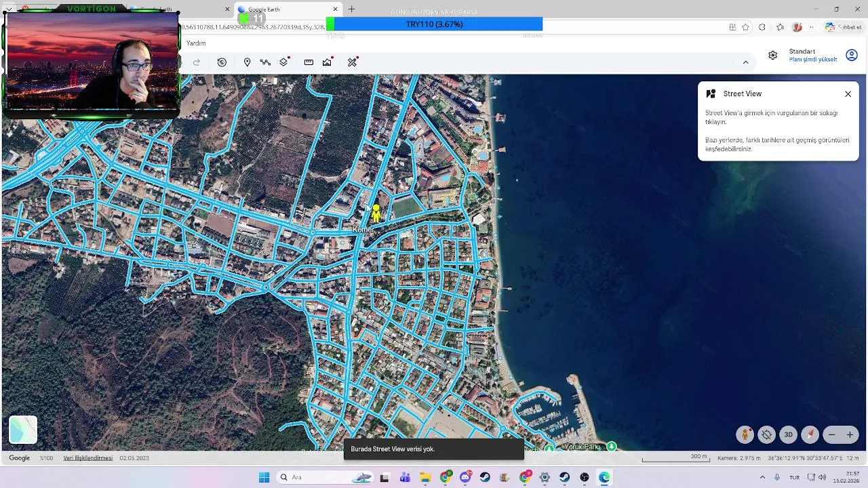
Task: Open Task View in taskbar
Action: click(x=384, y=477)
